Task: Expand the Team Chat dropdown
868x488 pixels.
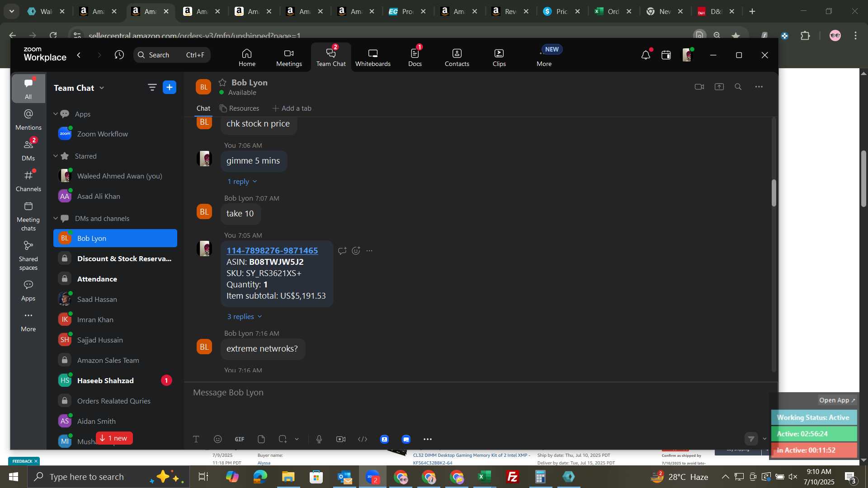Action: (102, 88)
